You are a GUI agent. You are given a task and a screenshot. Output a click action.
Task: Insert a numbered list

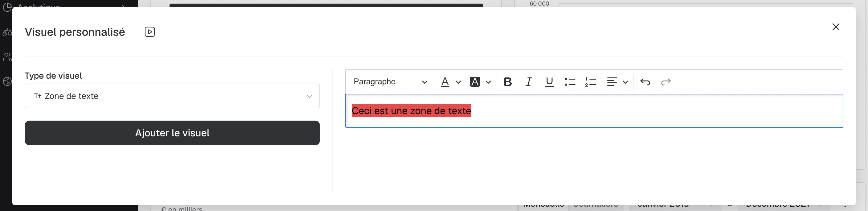(590, 82)
